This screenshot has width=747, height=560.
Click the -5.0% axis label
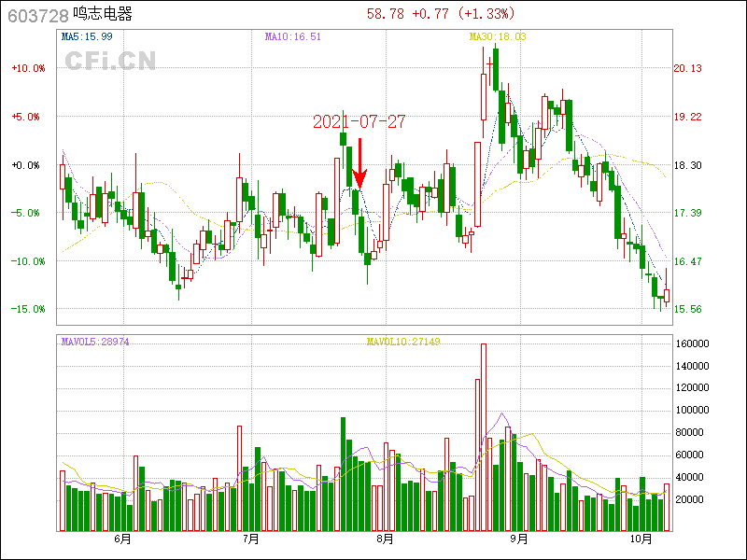[26, 213]
